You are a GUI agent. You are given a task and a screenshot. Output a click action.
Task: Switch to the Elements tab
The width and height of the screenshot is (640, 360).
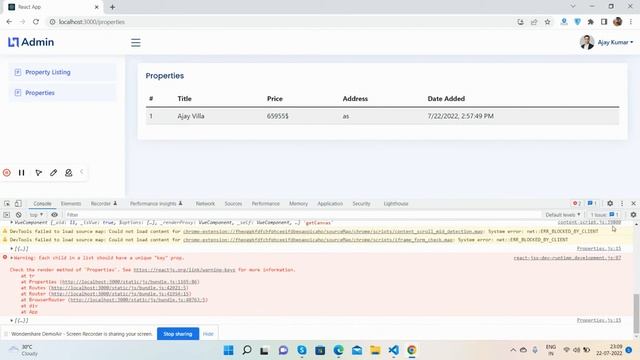click(71, 203)
